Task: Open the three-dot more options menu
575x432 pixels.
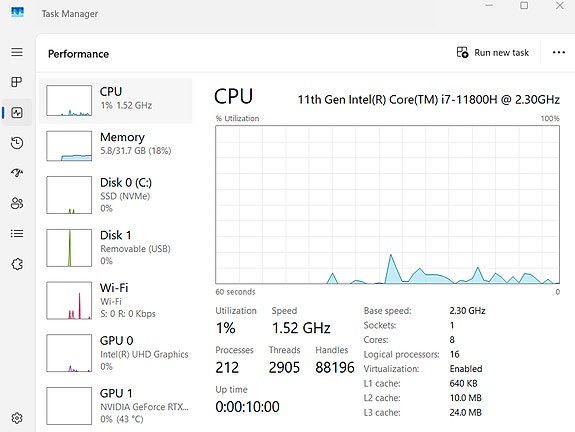Action: point(558,52)
